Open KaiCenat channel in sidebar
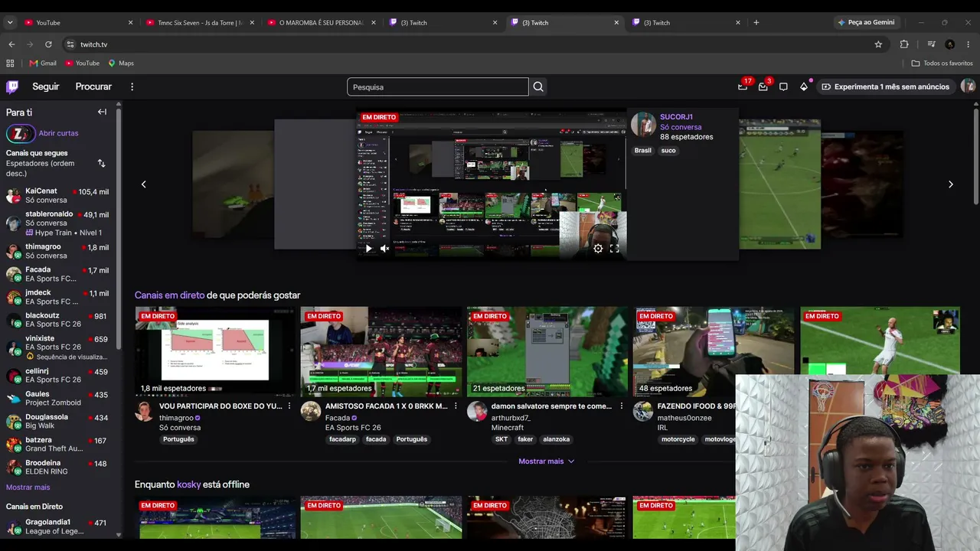 (57, 195)
